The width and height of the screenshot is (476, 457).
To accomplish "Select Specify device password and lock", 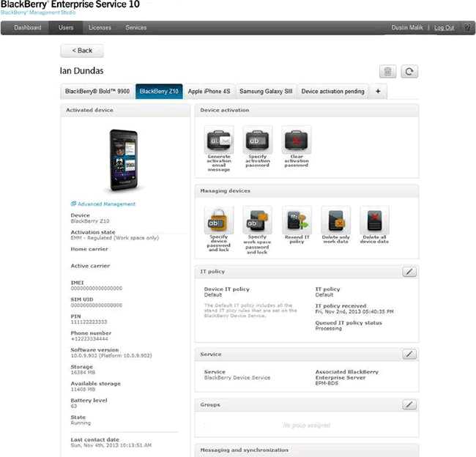I will (x=219, y=220).
